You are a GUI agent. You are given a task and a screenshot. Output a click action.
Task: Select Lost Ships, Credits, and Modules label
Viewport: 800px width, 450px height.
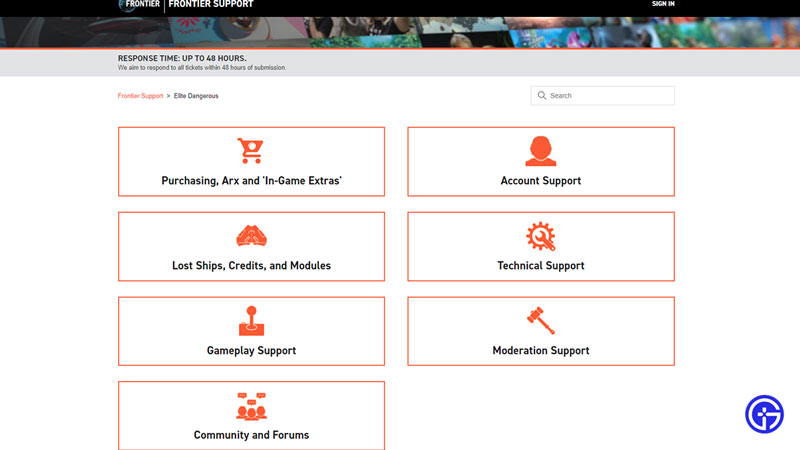pyautogui.click(x=251, y=266)
